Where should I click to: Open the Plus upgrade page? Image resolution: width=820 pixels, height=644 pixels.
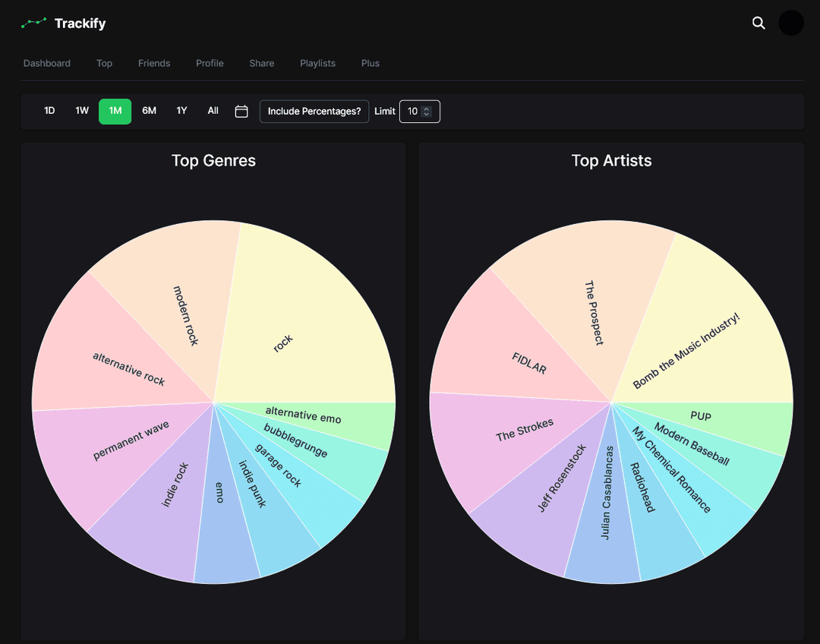pos(370,64)
